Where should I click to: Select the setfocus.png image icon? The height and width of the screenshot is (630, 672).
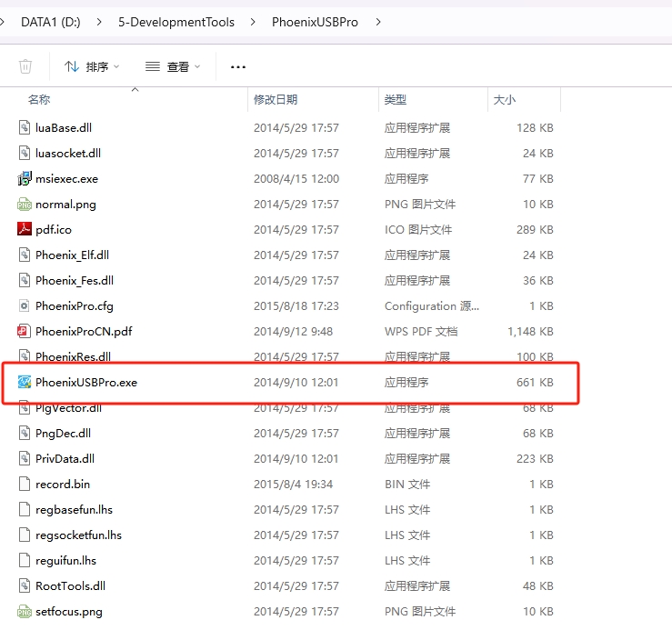[25, 612]
